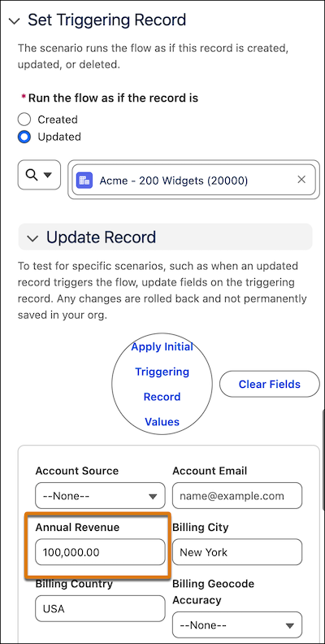Click the Annual Revenue field

100,552
